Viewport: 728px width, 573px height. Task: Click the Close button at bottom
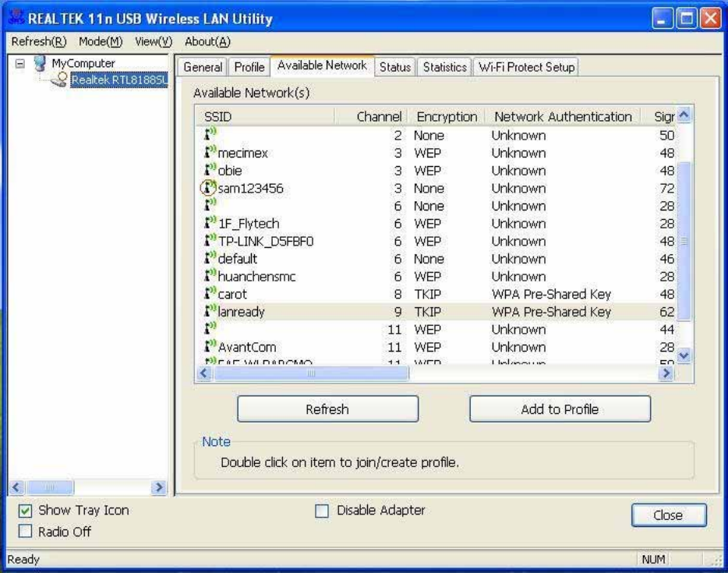click(669, 515)
